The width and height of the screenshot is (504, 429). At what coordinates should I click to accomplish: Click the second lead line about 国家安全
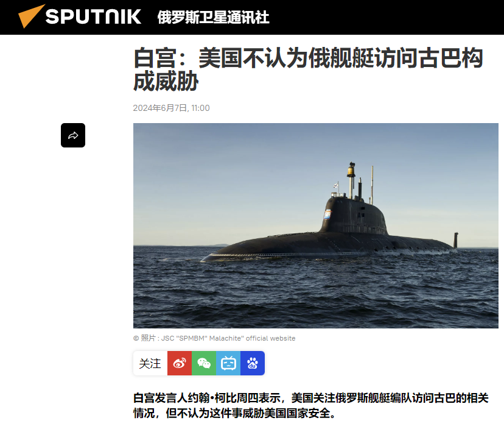[234, 413]
